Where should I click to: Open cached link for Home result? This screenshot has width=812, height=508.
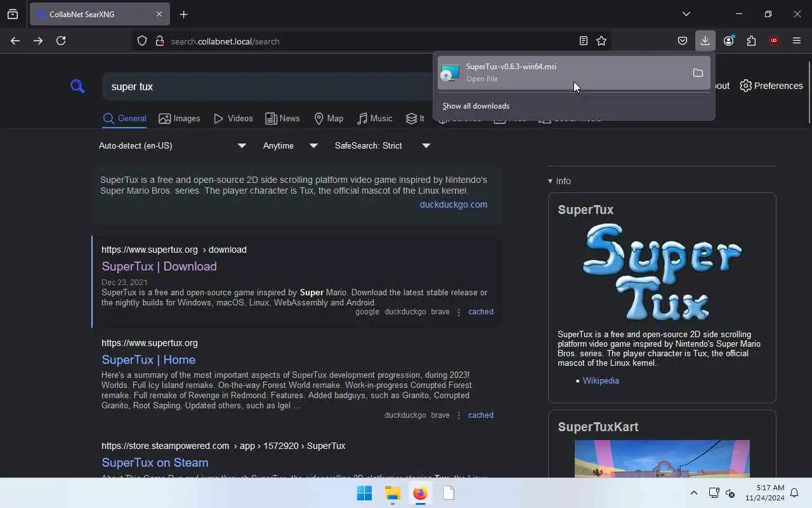(481, 415)
